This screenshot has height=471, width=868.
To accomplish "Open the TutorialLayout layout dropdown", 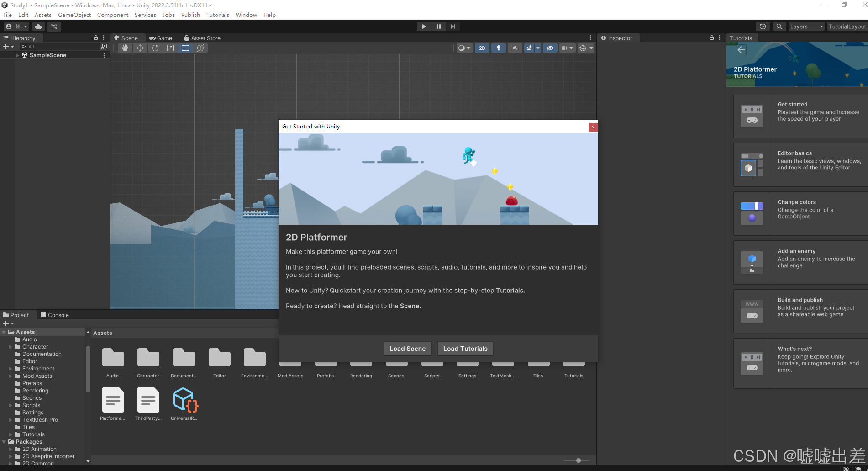I will [x=847, y=26].
